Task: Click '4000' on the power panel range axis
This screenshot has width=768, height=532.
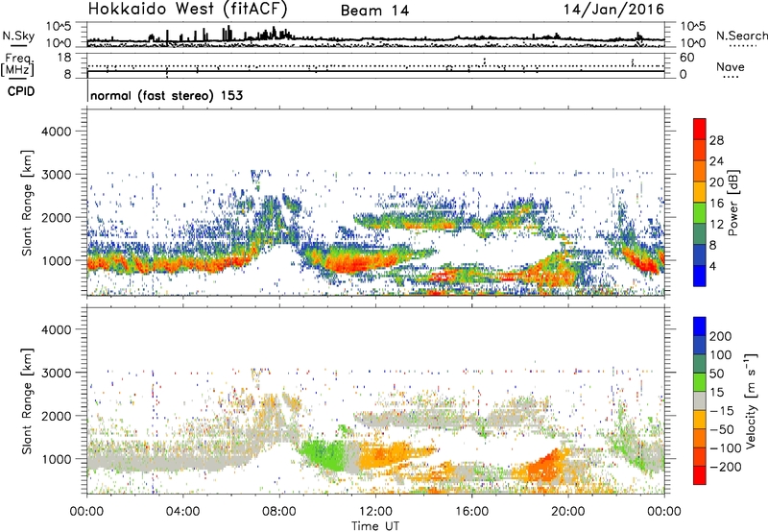Action: (57, 132)
